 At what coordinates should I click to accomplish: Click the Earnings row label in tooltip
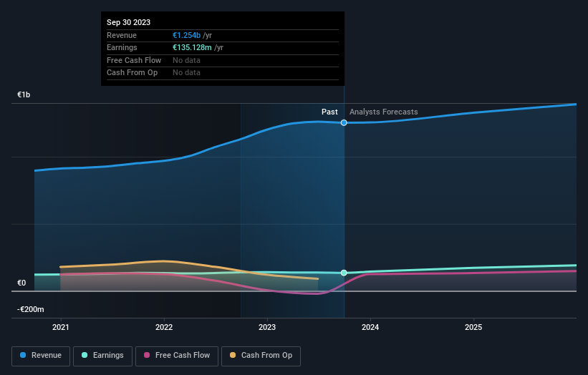pyautogui.click(x=122, y=47)
